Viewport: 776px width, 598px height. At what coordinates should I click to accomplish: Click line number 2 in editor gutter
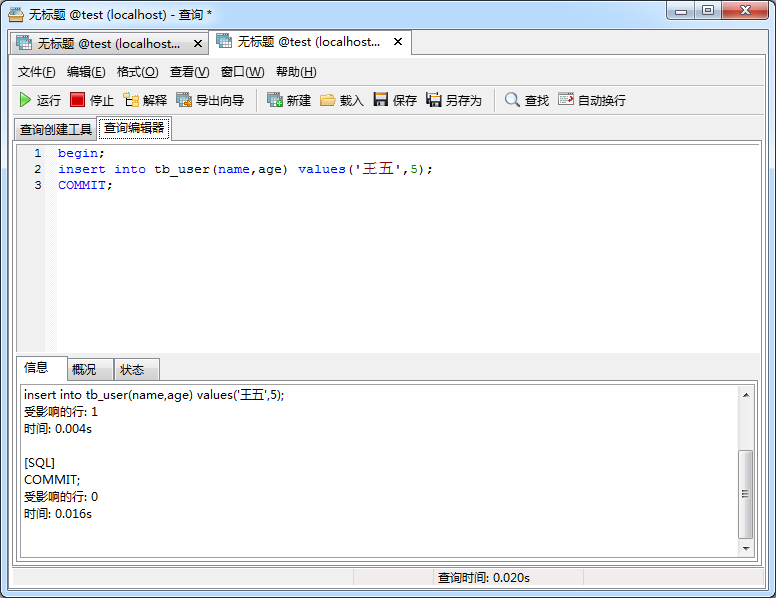tap(38, 169)
